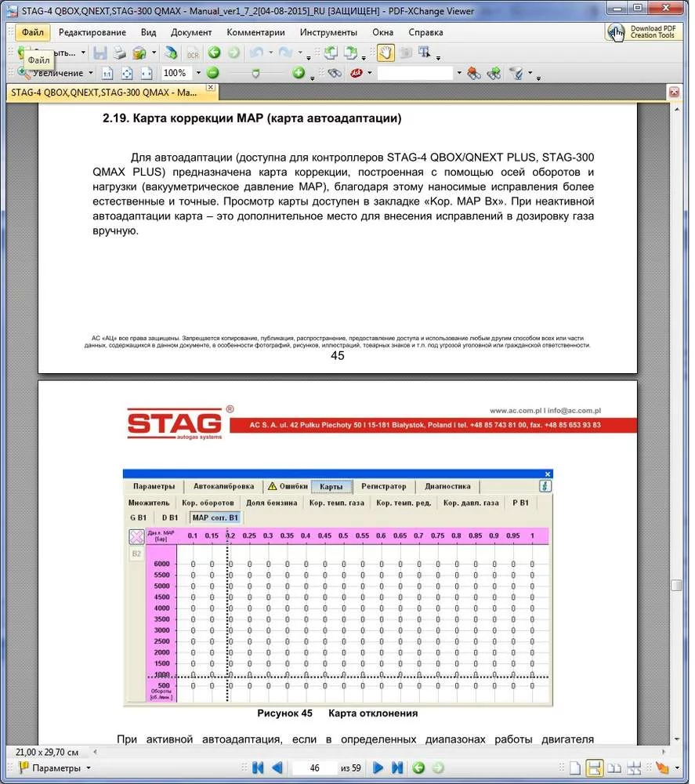Select the Text selection tool
The height and width of the screenshot is (784, 695).
tap(424, 53)
